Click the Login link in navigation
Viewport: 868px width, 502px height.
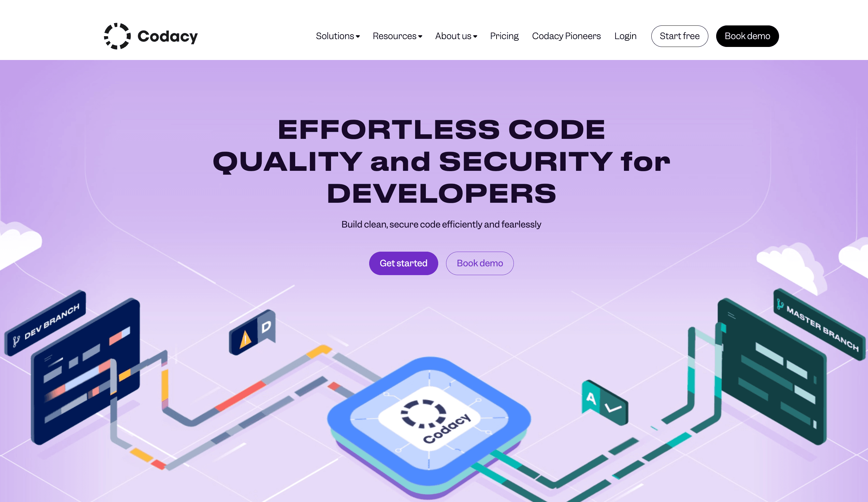click(626, 36)
